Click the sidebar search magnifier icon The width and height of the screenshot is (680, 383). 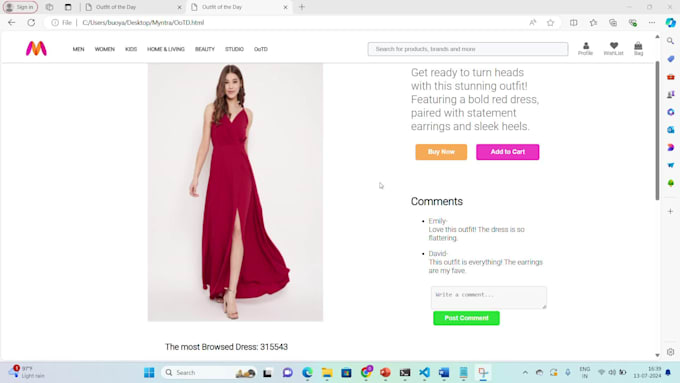(670, 41)
